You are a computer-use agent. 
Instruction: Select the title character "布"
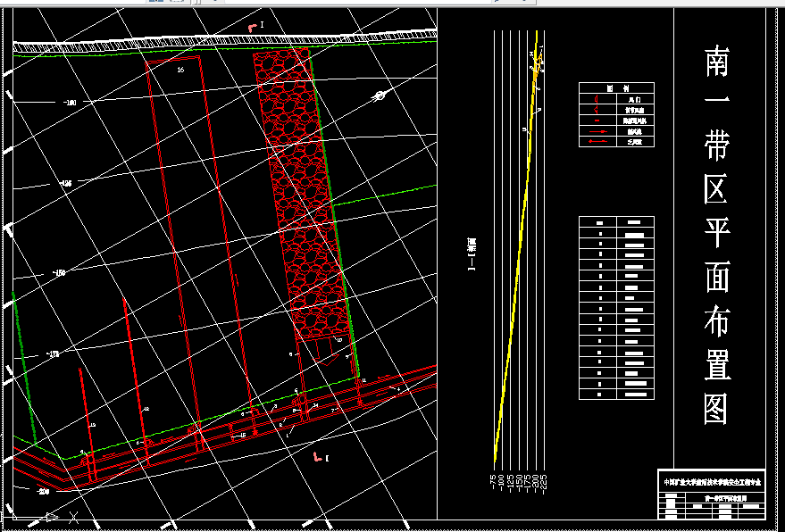click(717, 320)
